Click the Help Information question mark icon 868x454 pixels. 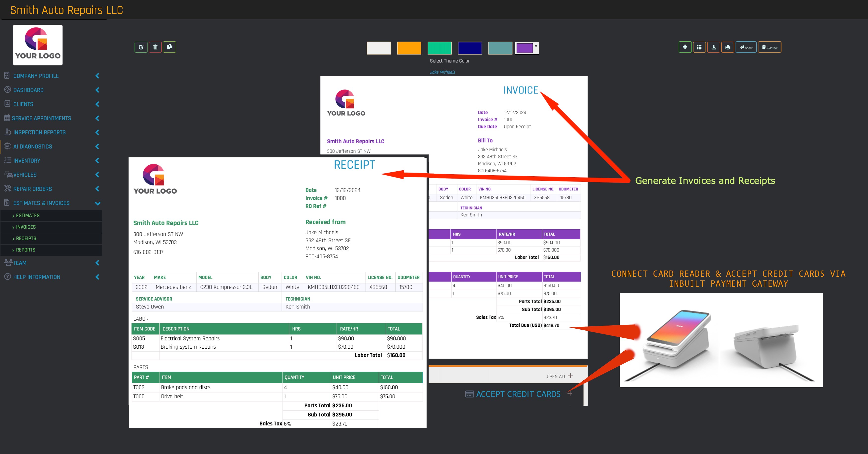7,276
